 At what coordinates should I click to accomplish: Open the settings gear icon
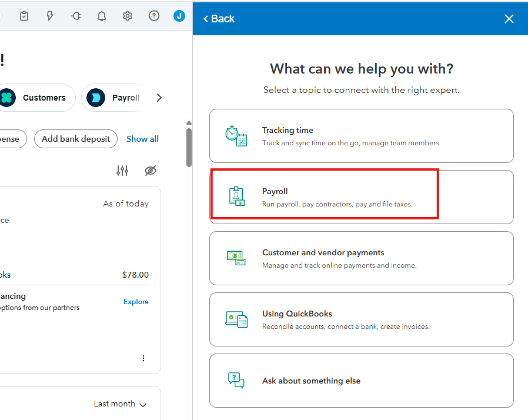click(x=128, y=16)
